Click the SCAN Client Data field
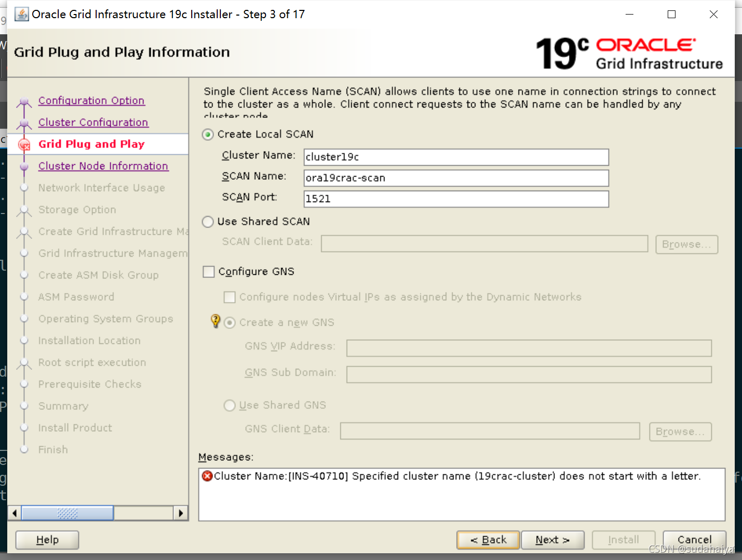742x560 pixels. tap(484, 244)
